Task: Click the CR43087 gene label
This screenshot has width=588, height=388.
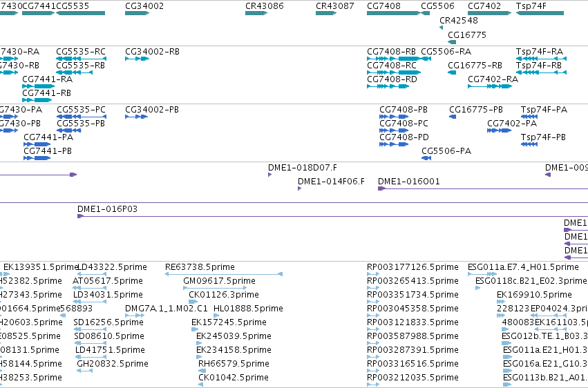Action: 335,6
